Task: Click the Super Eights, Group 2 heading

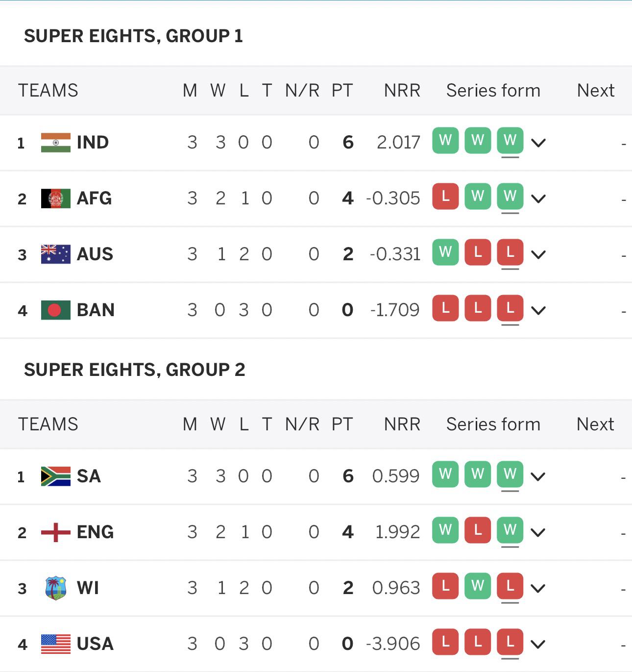Action: tap(134, 370)
